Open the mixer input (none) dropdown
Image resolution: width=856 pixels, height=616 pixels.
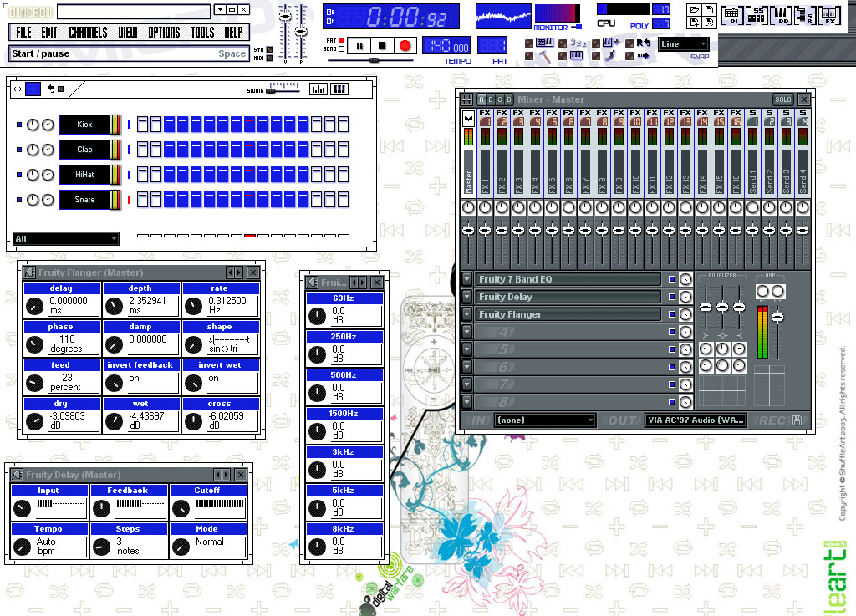point(543,420)
